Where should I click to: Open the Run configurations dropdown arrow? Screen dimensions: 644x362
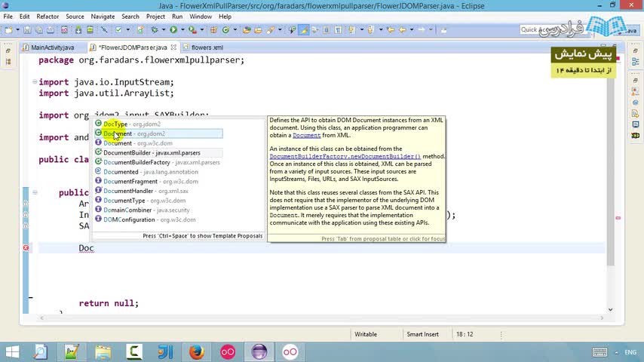click(x=182, y=30)
